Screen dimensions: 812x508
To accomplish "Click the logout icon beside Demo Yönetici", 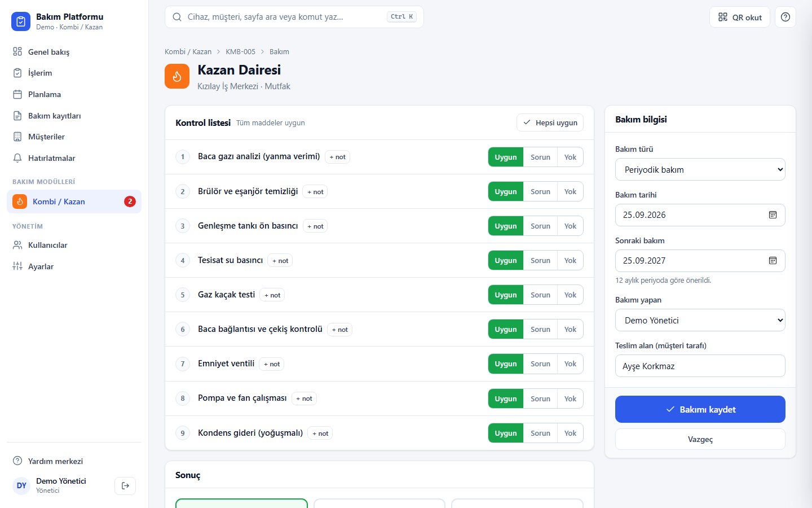I will (125, 485).
